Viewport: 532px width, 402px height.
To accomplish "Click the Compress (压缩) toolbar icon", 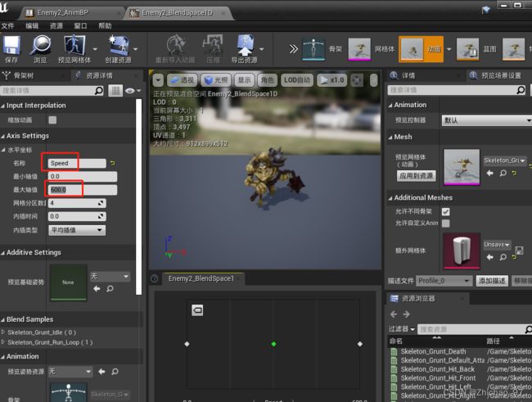I will pyautogui.click(x=212, y=46).
